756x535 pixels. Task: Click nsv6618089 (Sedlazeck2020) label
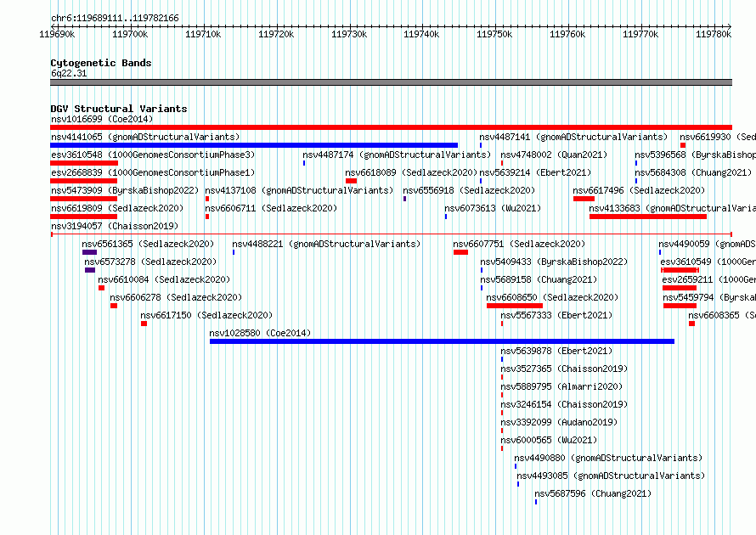411,172
